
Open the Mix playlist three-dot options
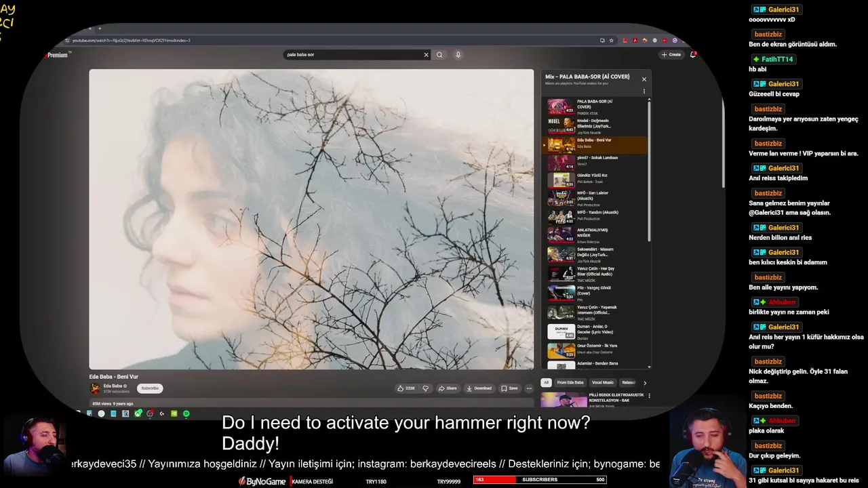pyautogui.click(x=644, y=91)
